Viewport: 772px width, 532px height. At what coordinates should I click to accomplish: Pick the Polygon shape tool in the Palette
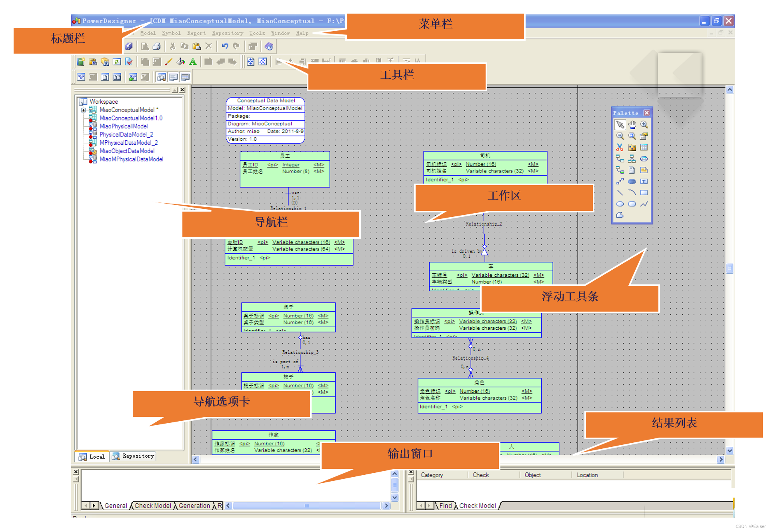point(620,215)
